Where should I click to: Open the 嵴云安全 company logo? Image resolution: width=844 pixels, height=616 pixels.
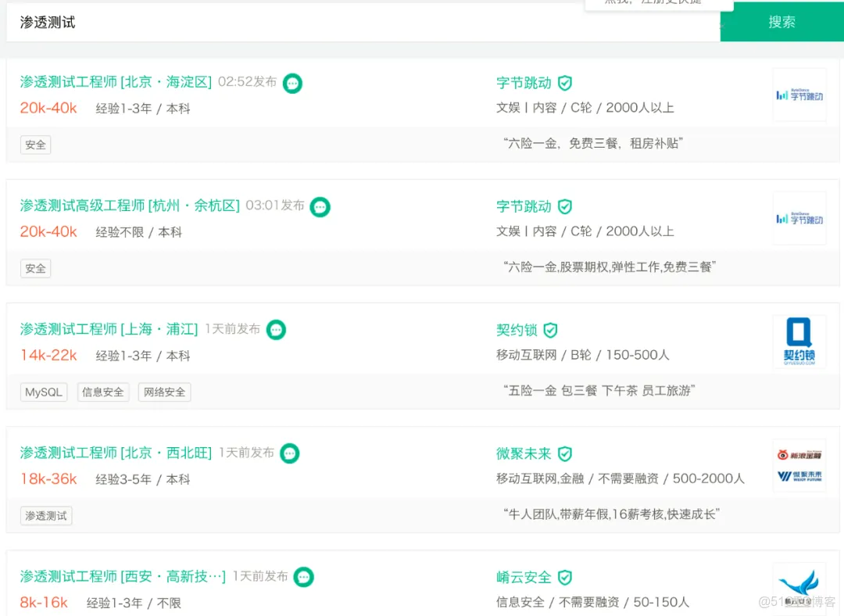pos(799,589)
